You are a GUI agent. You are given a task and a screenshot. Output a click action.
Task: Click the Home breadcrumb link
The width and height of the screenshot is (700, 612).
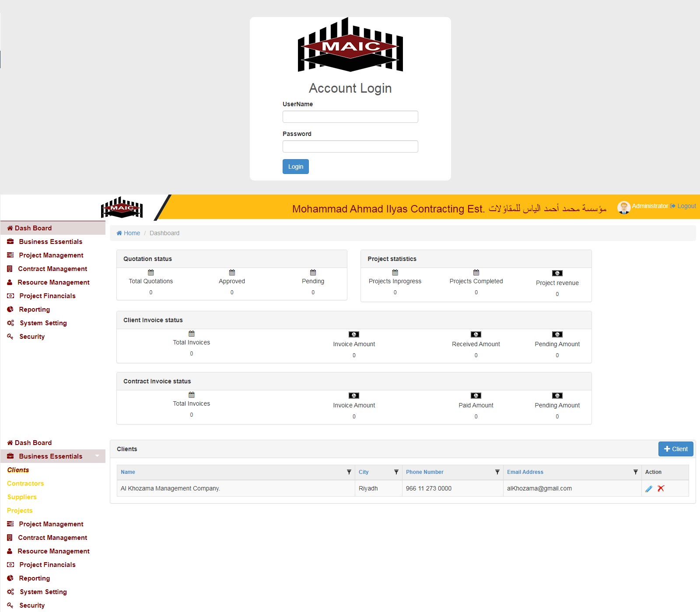click(128, 233)
